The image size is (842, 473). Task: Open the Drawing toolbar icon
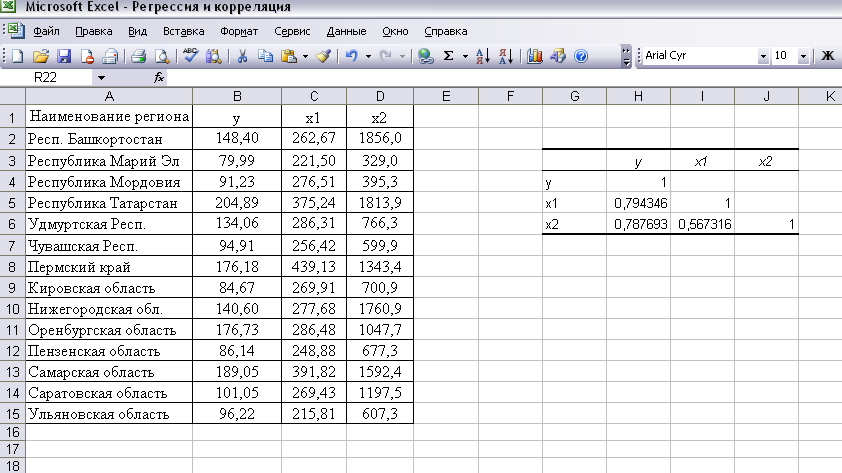(558, 56)
